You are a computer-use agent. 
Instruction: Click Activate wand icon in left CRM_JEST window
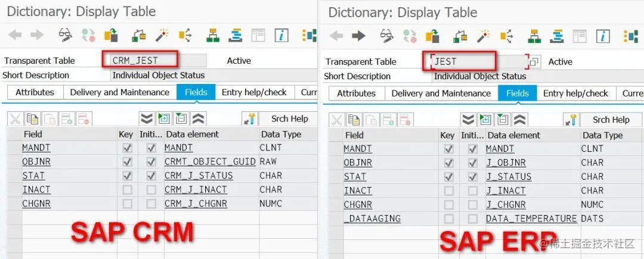click(162, 35)
